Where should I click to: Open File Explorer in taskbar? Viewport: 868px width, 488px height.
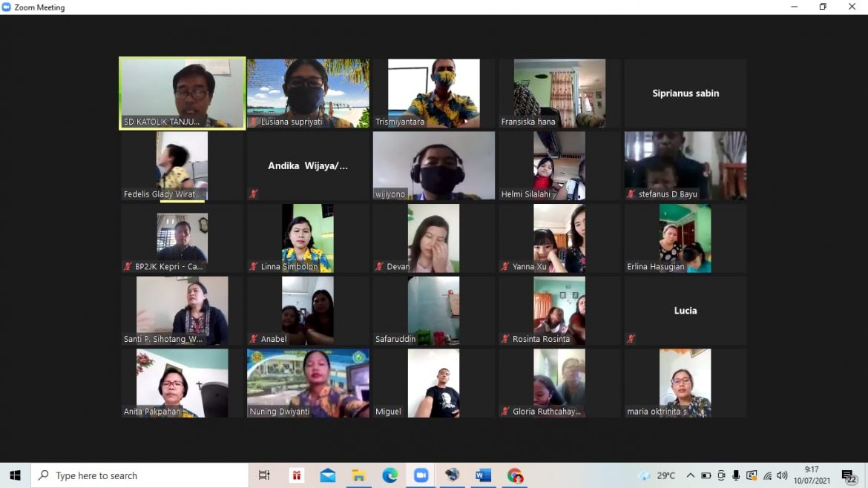359,475
